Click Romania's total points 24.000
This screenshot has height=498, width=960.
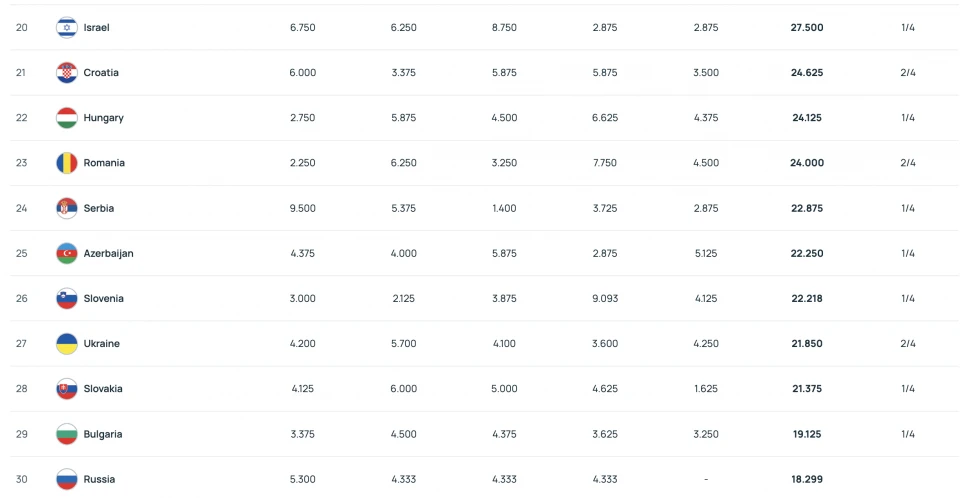(x=807, y=163)
